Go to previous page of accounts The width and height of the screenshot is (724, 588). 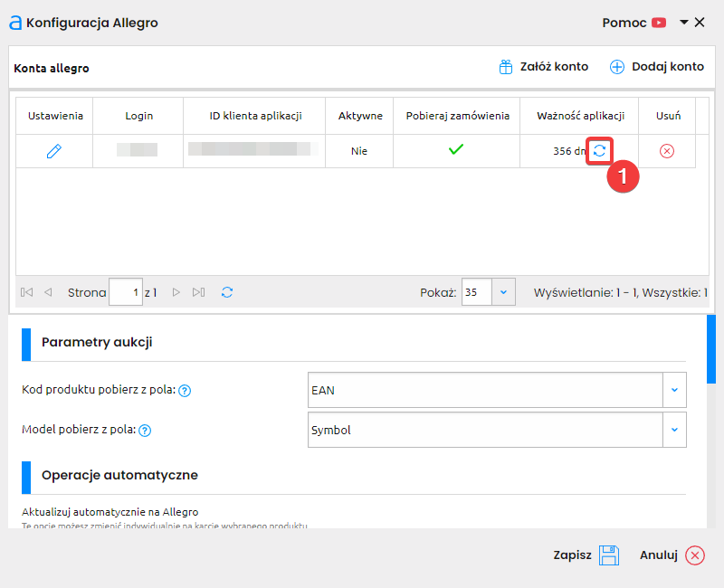[48, 292]
